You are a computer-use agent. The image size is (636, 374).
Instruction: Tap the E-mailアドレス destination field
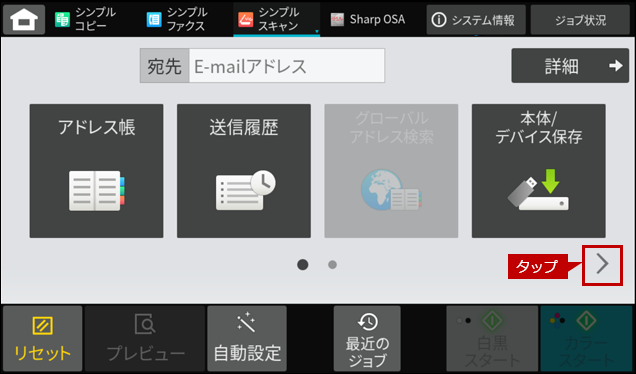[x=287, y=66]
